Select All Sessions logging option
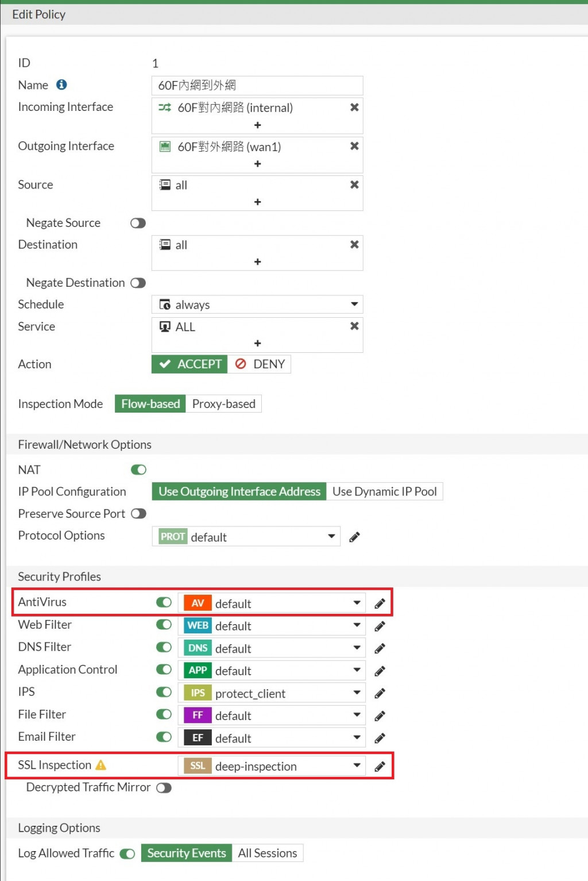The width and height of the screenshot is (588, 881). pyautogui.click(x=268, y=853)
